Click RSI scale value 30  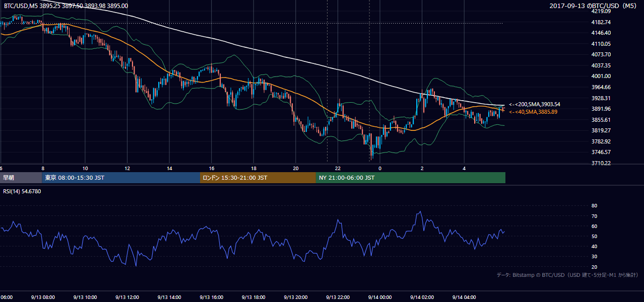(x=595, y=256)
